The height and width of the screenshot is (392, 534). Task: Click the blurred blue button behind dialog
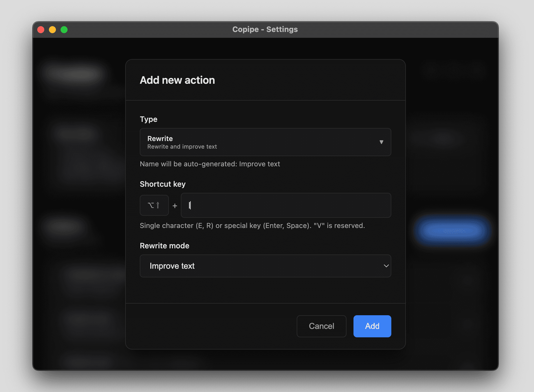click(x=451, y=231)
